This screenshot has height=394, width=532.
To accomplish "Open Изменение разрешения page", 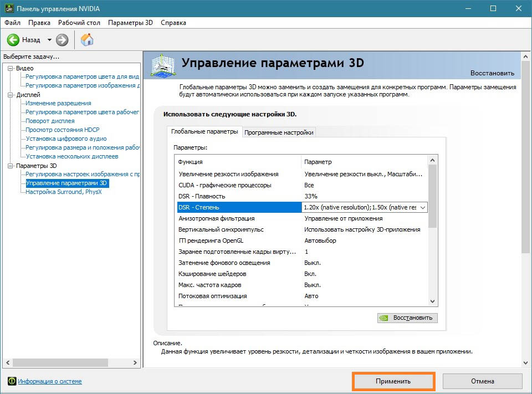I will point(58,103).
